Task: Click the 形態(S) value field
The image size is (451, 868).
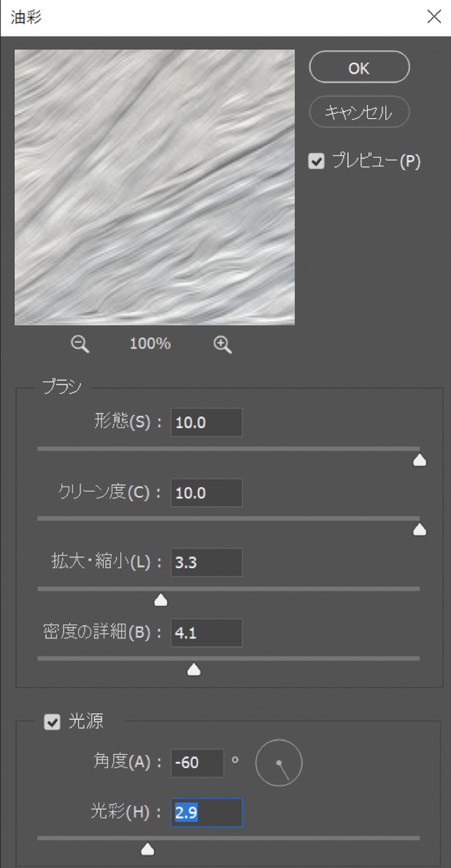Action: [206, 422]
